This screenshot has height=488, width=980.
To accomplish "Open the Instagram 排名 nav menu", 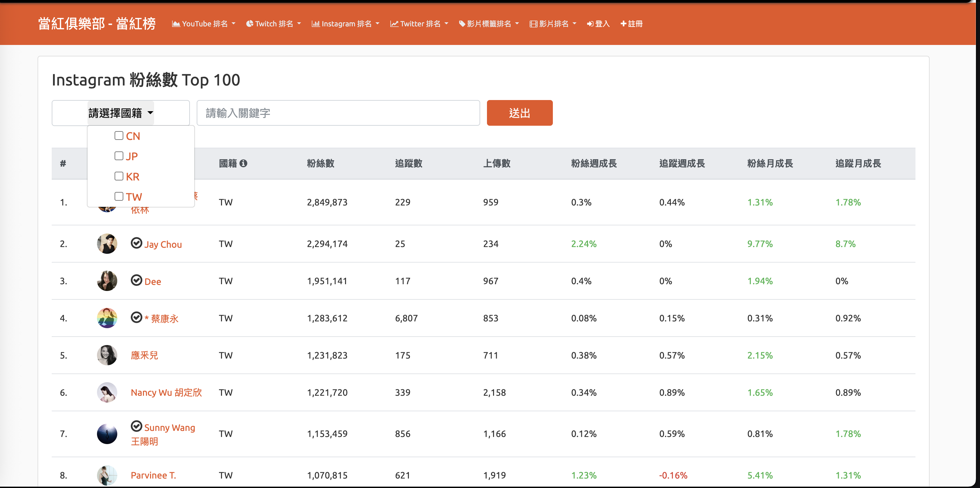I will click(x=345, y=24).
